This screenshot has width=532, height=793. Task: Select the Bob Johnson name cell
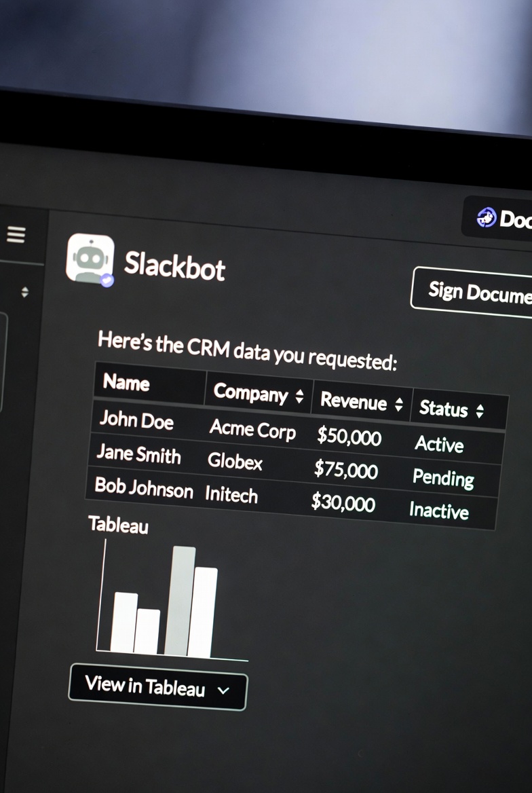click(144, 488)
